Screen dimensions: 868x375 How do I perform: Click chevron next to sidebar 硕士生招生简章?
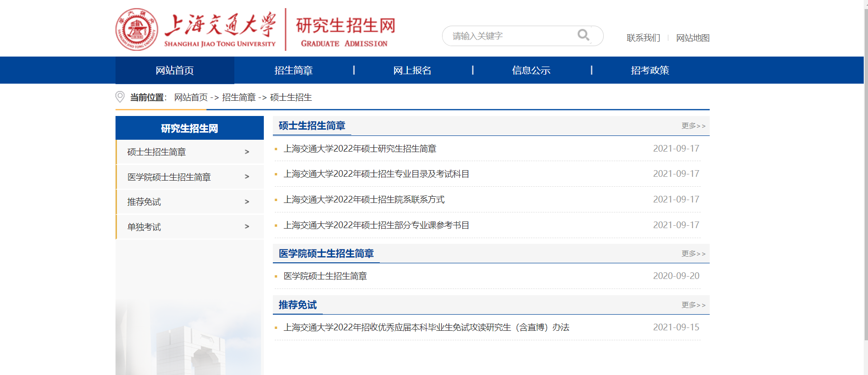[247, 152]
